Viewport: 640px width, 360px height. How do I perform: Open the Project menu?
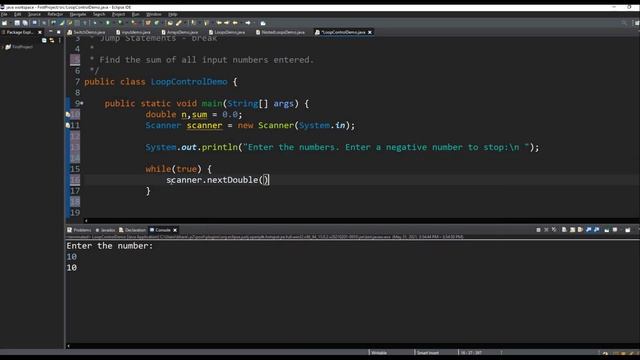click(118, 14)
